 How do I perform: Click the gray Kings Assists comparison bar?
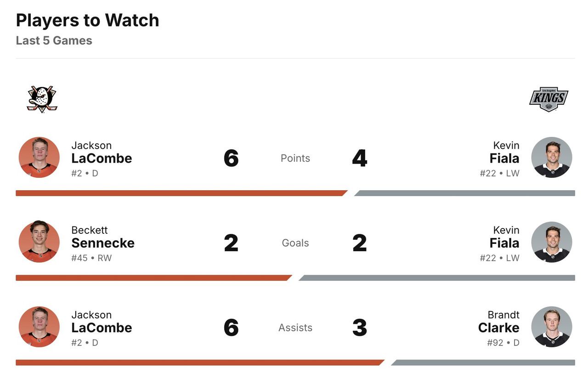pos(482,363)
